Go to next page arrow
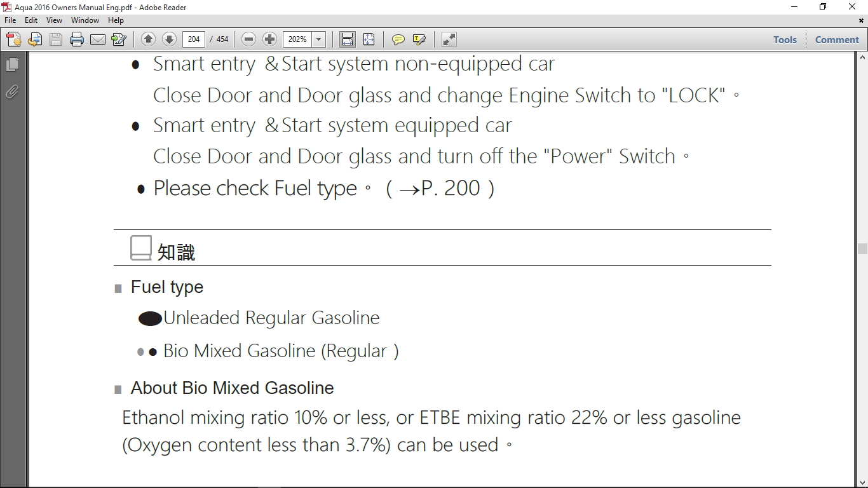This screenshot has height=488, width=868. (169, 39)
